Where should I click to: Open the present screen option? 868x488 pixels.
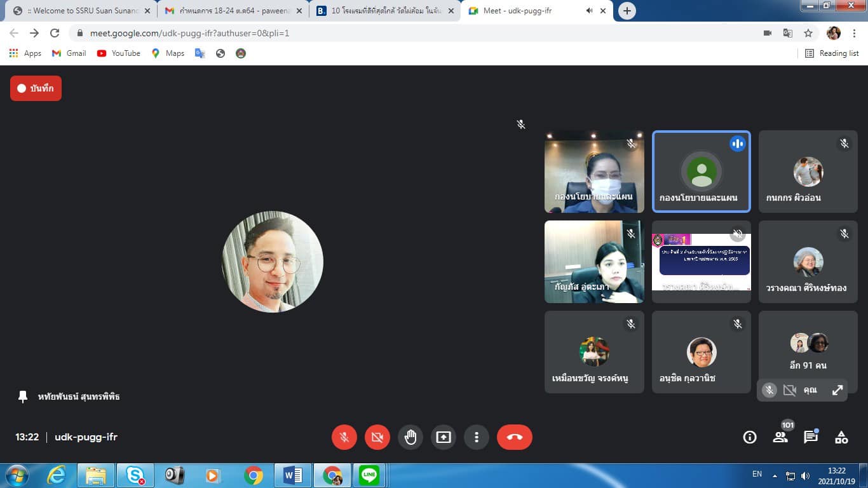point(443,437)
